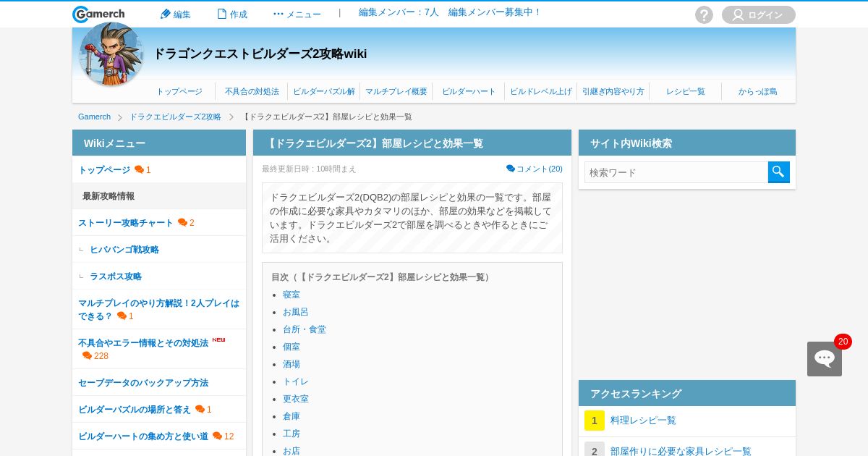Screen dimensions: 868x456
Task: Open 不具合やエラー情報とその対処法 link
Action: pos(143,343)
